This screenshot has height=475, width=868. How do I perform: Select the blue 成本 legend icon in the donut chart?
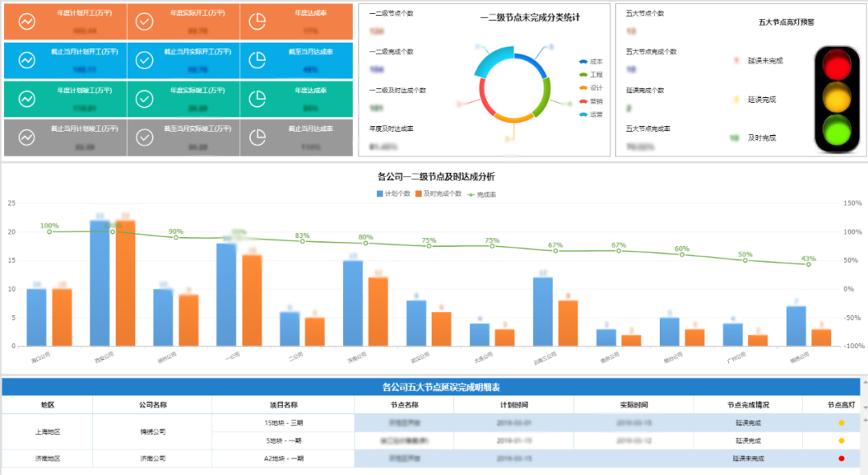tap(583, 62)
